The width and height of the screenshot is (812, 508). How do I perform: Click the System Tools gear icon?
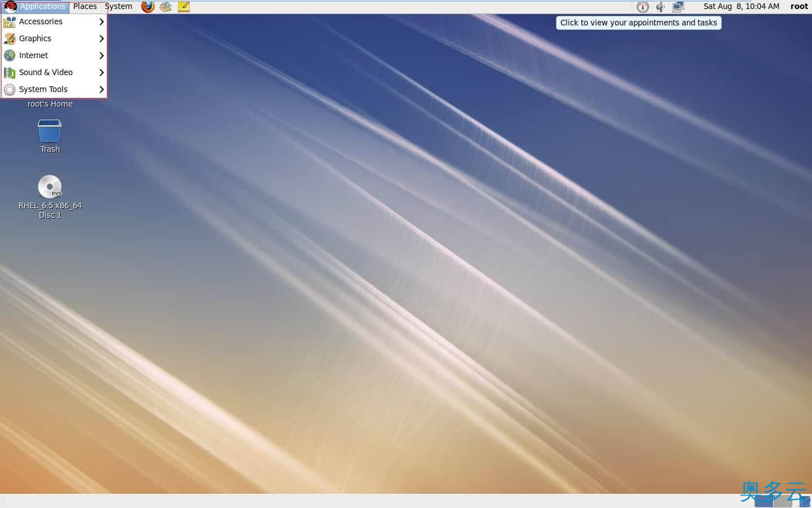10,90
